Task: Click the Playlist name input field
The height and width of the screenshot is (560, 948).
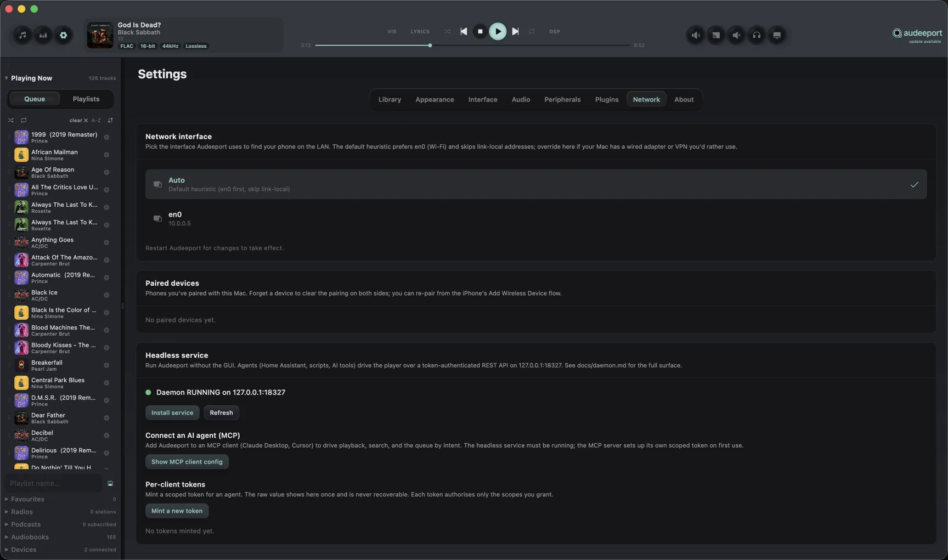Action: point(53,483)
